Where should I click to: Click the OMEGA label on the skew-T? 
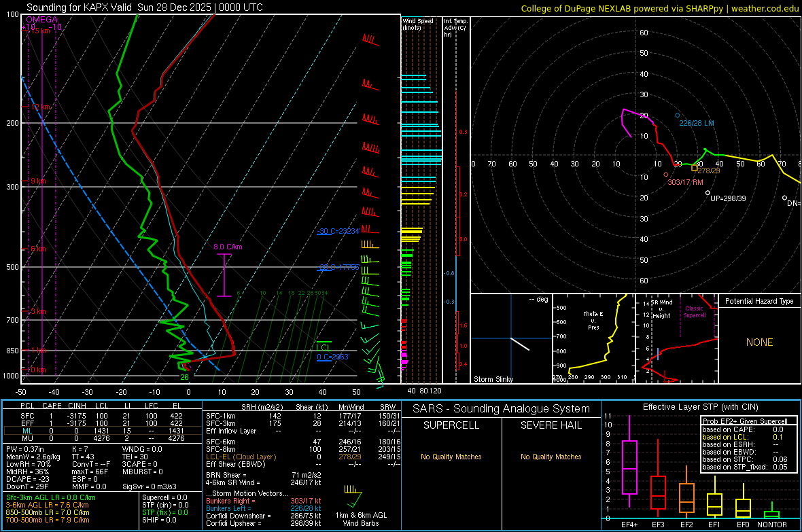point(41,20)
